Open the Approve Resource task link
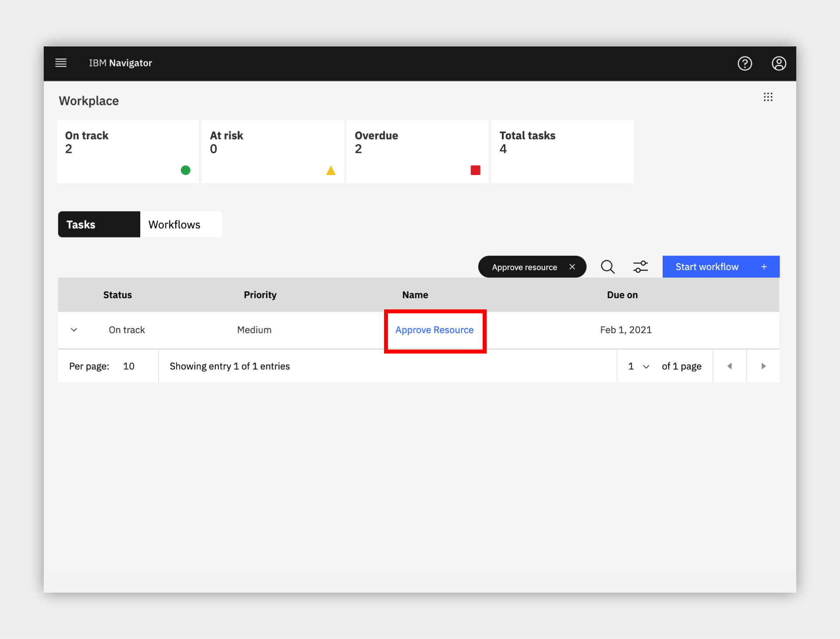This screenshot has width=840, height=639. tap(434, 330)
